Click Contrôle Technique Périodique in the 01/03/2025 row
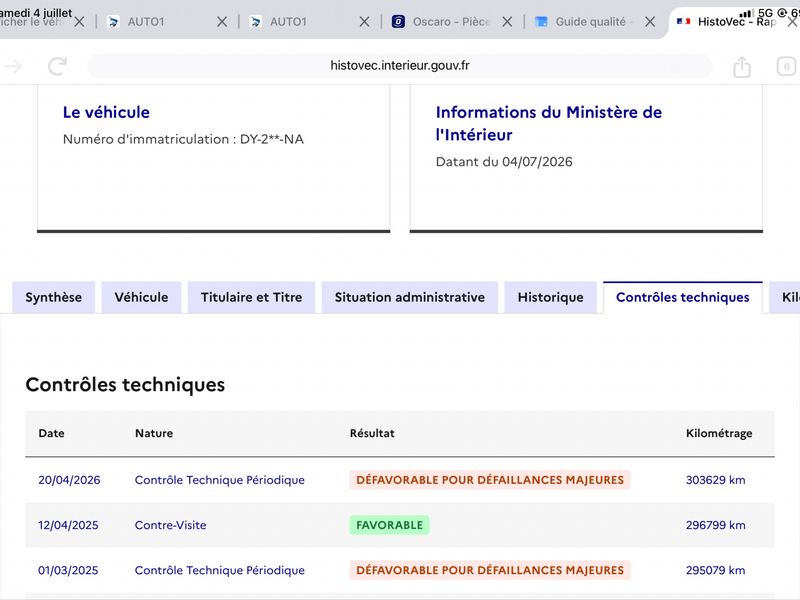Image resolution: width=800 pixels, height=600 pixels. pyautogui.click(x=219, y=570)
